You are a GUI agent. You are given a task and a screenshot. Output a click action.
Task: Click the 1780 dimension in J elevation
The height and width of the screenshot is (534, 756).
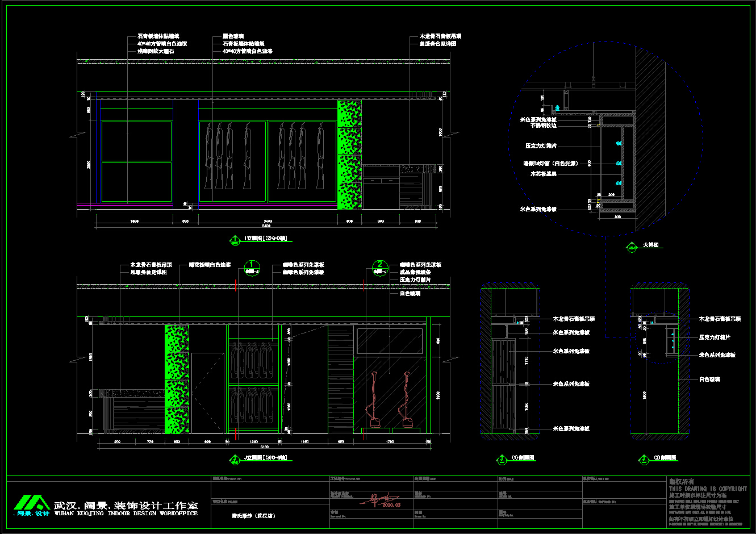(x=390, y=441)
